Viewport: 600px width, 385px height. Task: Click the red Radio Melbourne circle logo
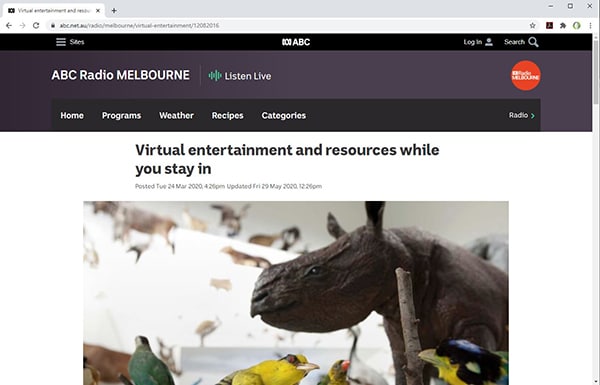click(x=526, y=75)
